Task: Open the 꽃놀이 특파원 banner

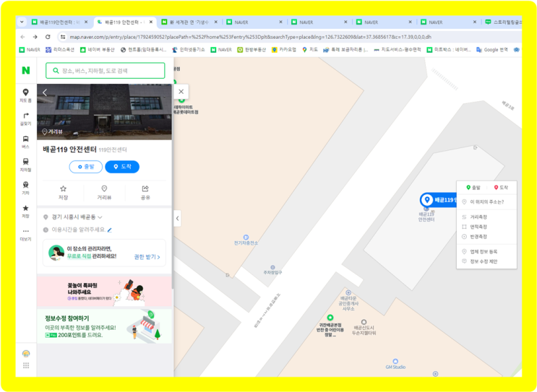Action: tap(104, 292)
